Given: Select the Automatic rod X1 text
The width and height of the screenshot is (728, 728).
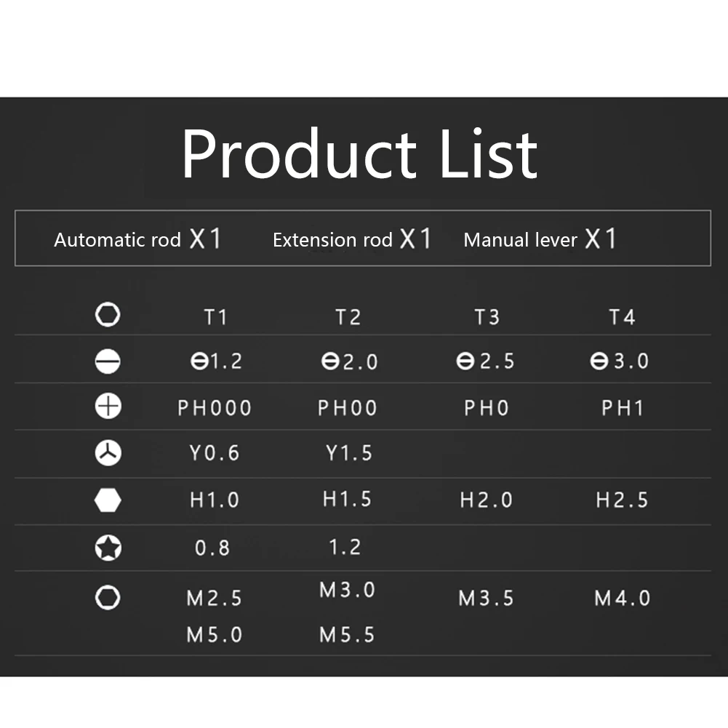Looking at the screenshot, I should coord(138,239).
